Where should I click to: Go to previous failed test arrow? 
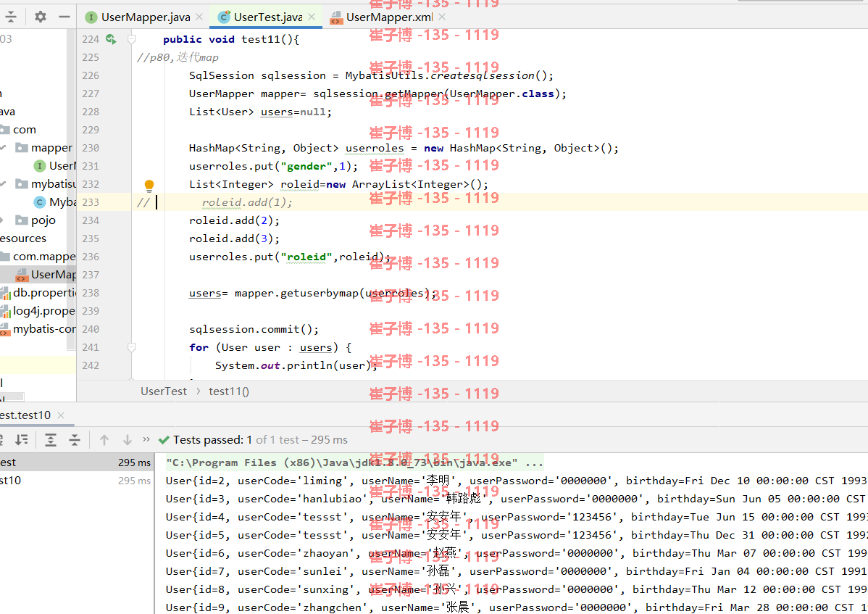tap(104, 439)
